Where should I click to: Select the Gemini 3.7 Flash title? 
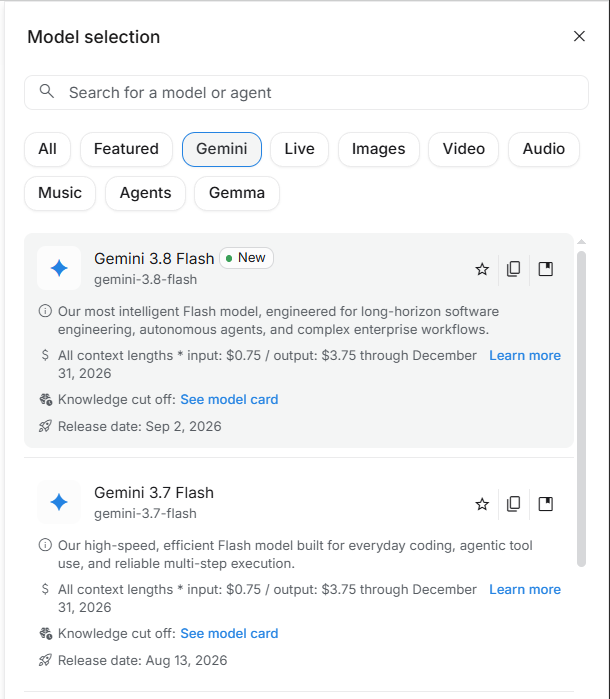tap(154, 493)
